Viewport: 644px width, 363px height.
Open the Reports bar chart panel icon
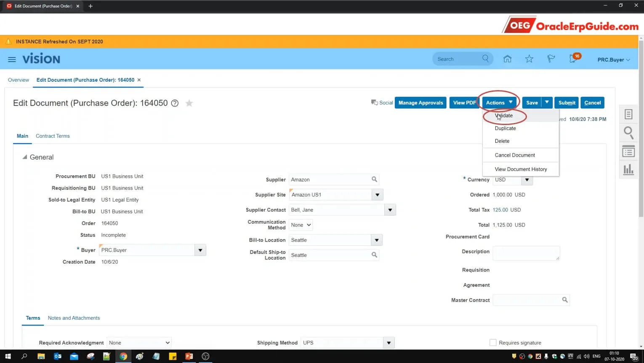pos(628,169)
